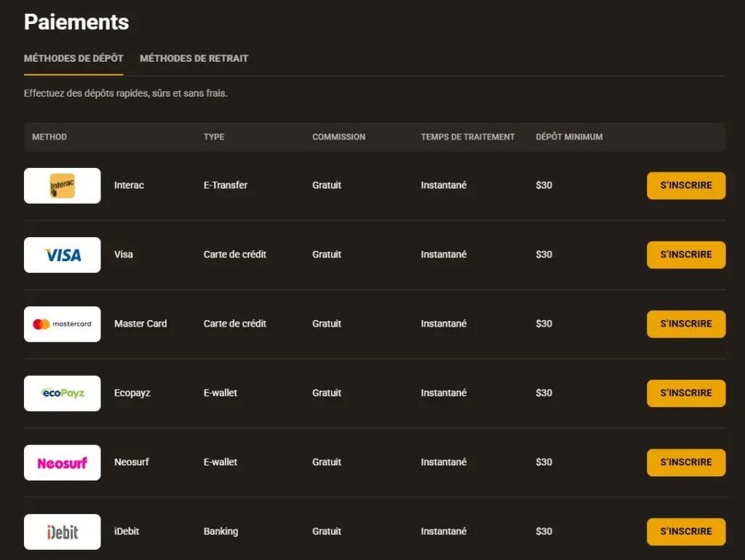Image resolution: width=745 pixels, height=560 pixels.
Task: Click S'inscrire button in Ecopayz row
Action: [686, 393]
